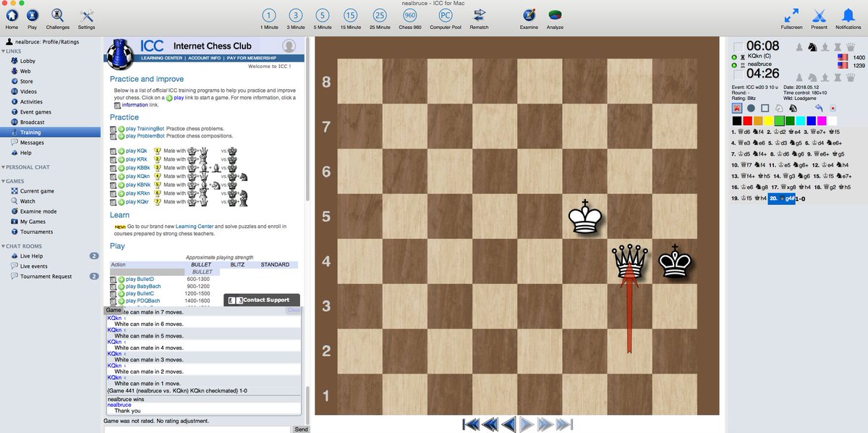
Task: Pick the black color swatch
Action: (737, 121)
